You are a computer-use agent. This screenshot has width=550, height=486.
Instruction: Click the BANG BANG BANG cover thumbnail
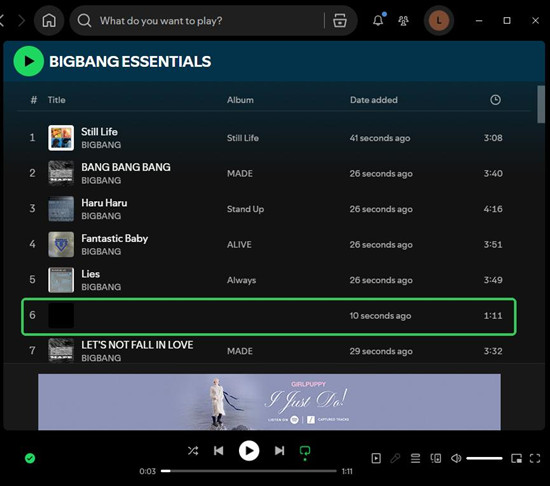point(61,173)
